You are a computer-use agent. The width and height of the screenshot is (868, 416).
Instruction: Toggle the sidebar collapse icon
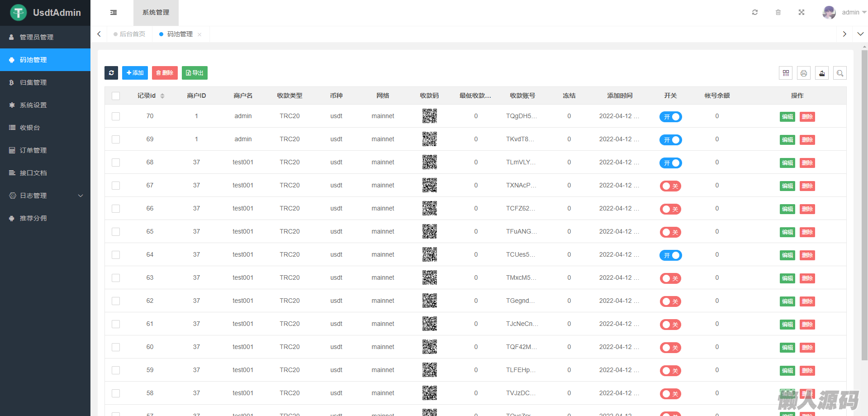click(114, 13)
